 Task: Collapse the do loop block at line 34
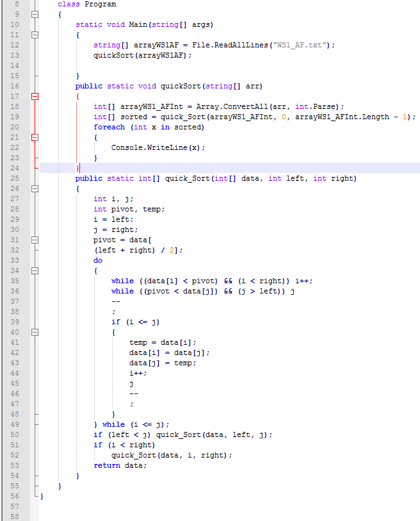(35, 270)
